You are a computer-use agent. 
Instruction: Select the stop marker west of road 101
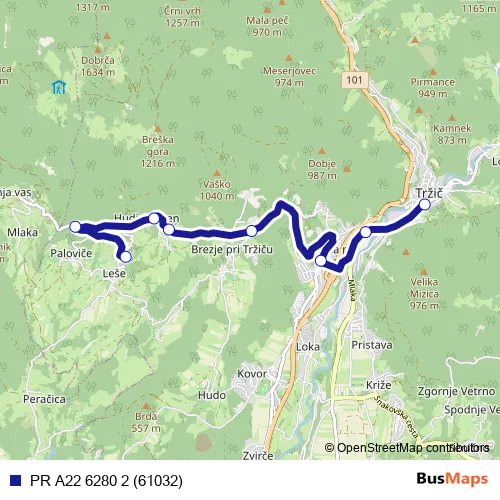coord(321,260)
